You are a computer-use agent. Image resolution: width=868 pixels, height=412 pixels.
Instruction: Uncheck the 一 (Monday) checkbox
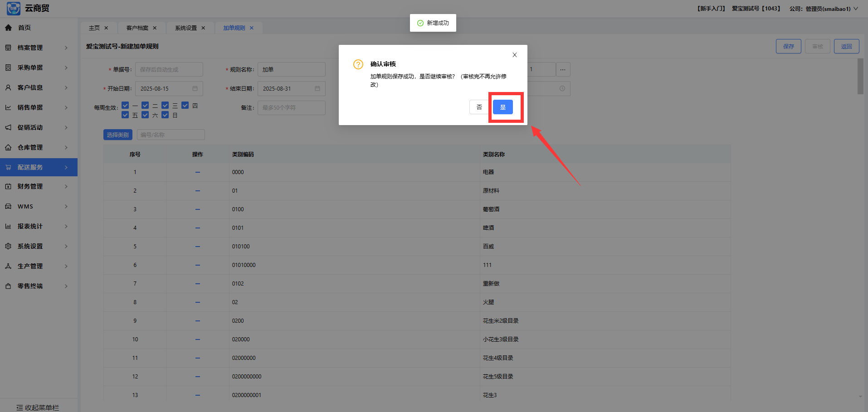[126, 105]
